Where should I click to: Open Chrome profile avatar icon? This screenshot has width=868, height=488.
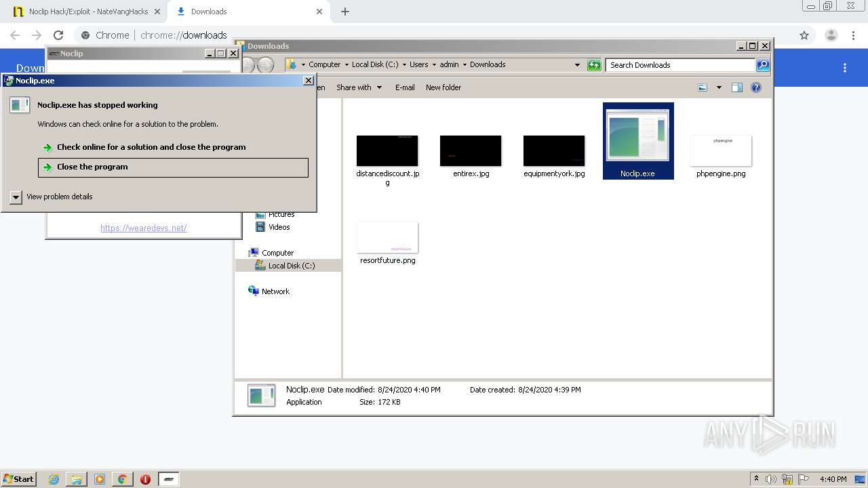[x=831, y=35]
